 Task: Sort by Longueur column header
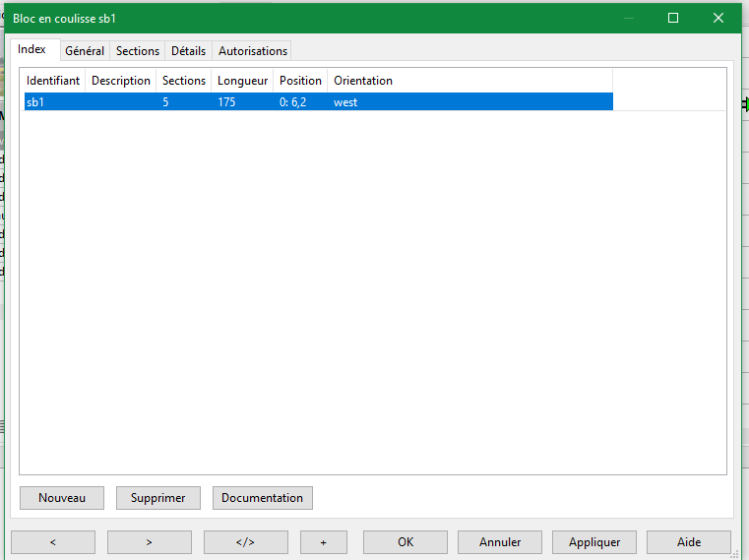(x=242, y=81)
